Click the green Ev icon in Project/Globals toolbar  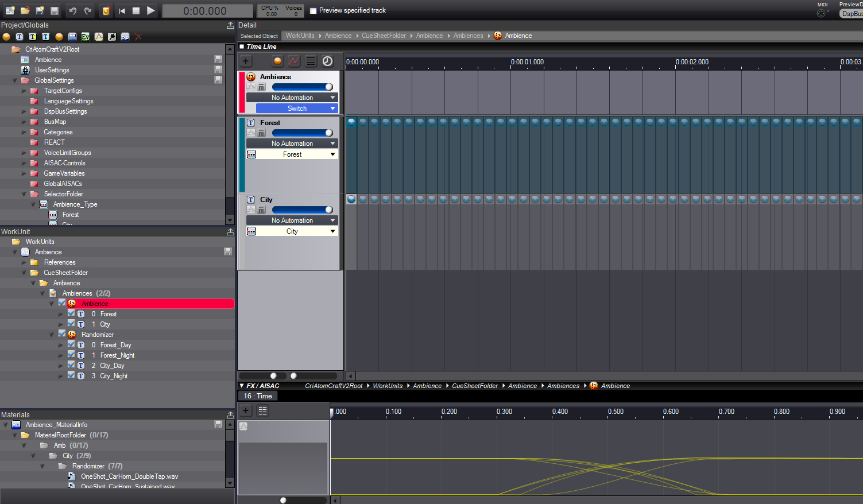(x=85, y=36)
